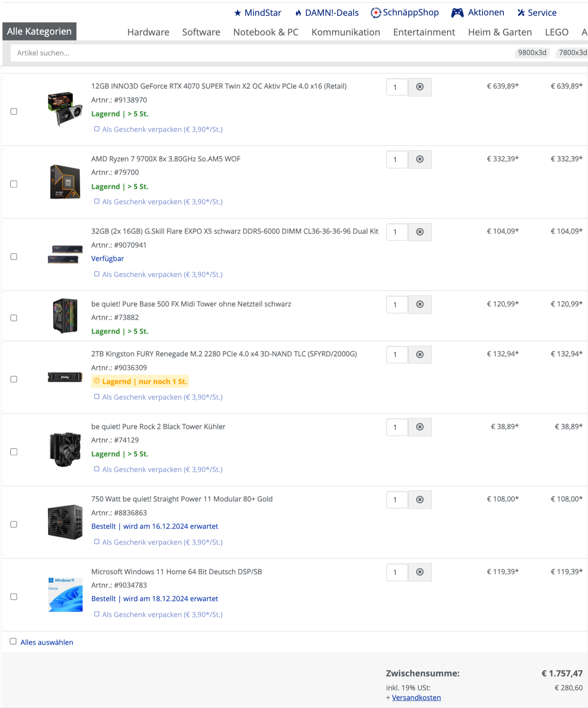Click the 9800x3d search suggestion
The width and height of the screenshot is (588, 708).
[532, 53]
